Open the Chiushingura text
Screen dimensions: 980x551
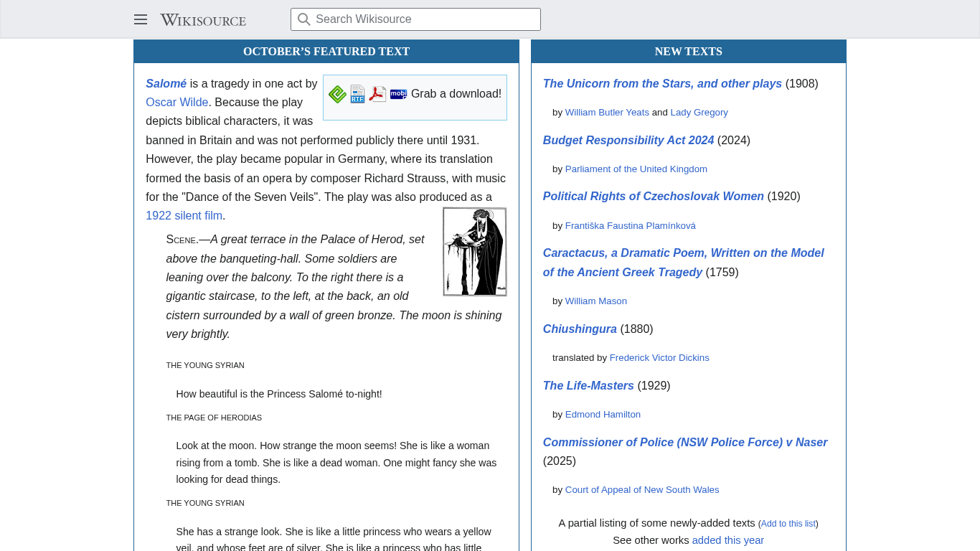coord(580,329)
